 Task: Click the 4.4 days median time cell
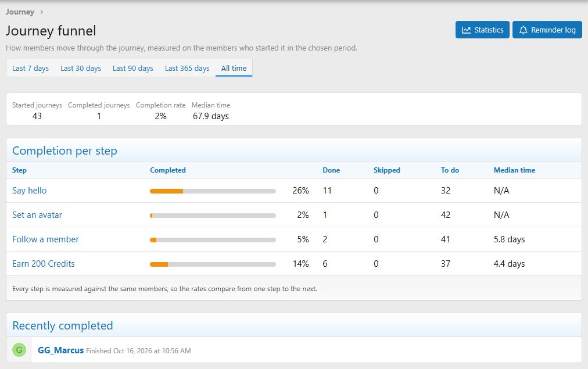click(x=509, y=264)
